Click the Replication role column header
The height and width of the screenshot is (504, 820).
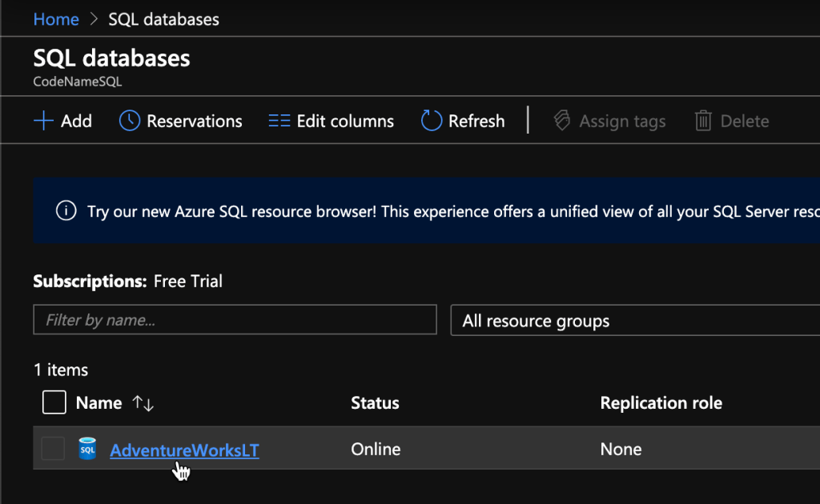pos(661,403)
